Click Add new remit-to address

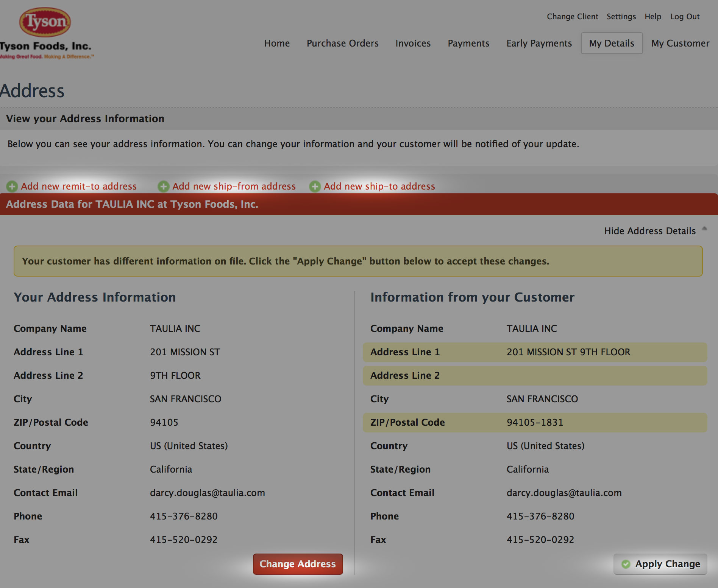pos(79,186)
